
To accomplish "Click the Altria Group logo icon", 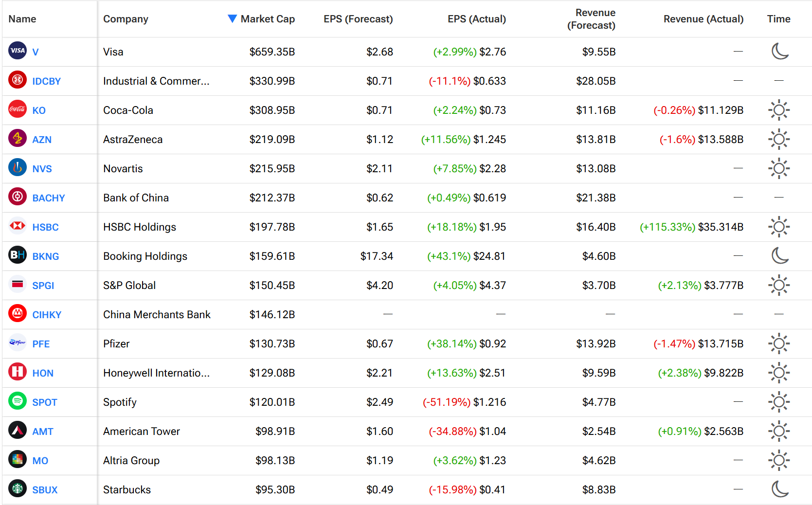I will [18, 459].
